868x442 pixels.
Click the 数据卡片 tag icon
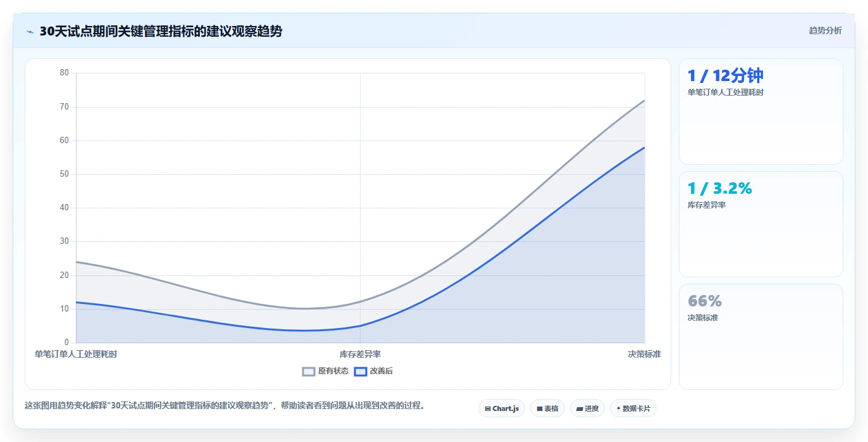(x=618, y=408)
